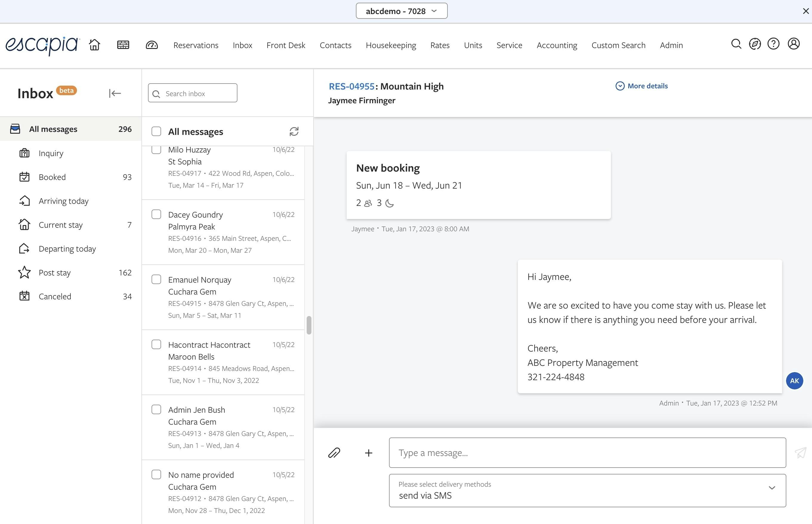Viewport: 812px width, 524px height.
Task: Click the plus icon beside message box
Action: point(368,453)
